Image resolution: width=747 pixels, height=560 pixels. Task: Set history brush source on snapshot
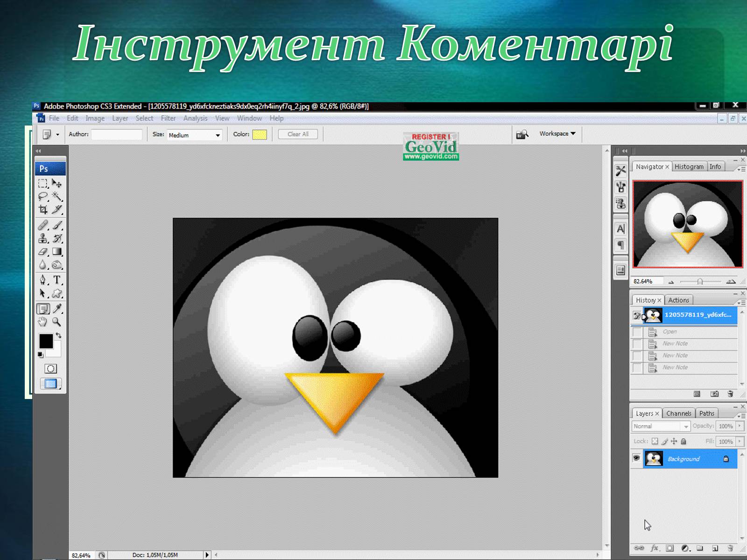pos(637,316)
